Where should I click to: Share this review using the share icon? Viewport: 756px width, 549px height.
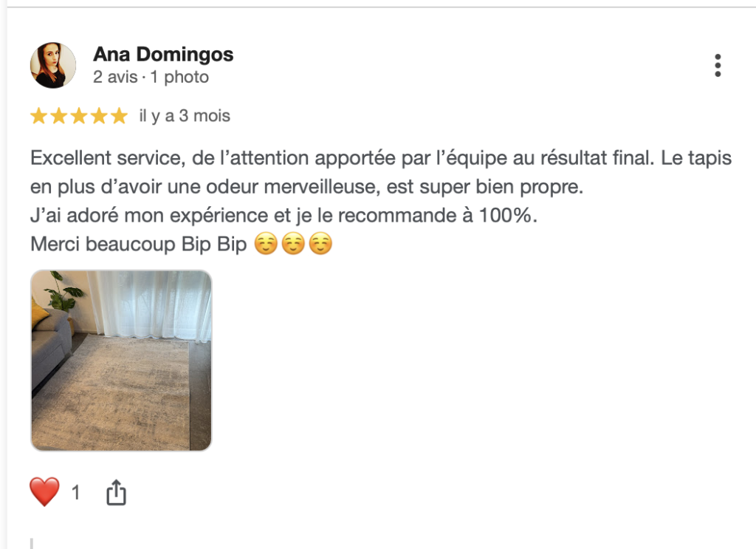(x=116, y=492)
